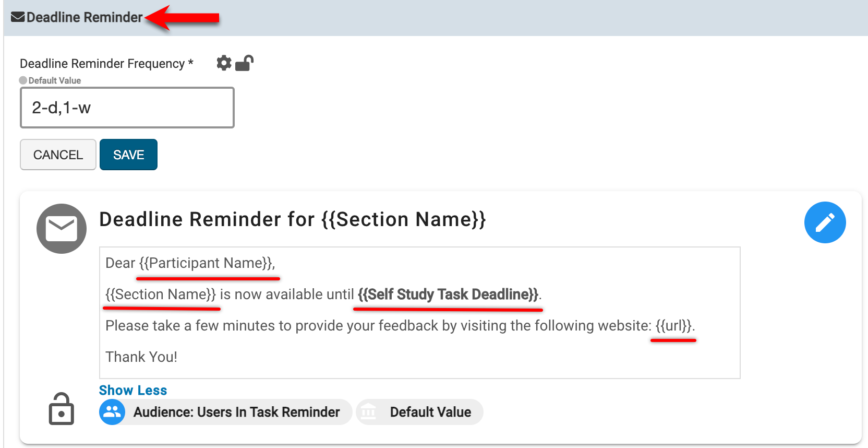Click the gray envelope email icon
868x448 pixels.
tap(62, 229)
